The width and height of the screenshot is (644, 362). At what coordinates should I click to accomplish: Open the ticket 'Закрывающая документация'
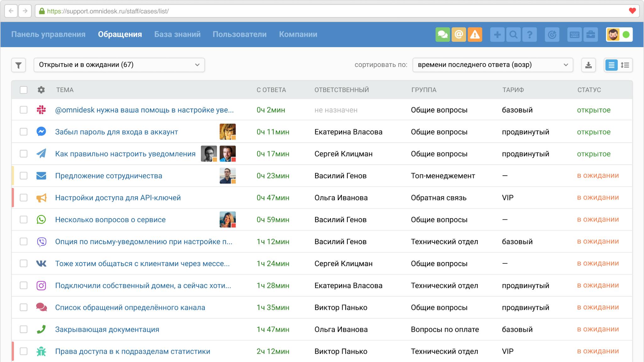107,329
